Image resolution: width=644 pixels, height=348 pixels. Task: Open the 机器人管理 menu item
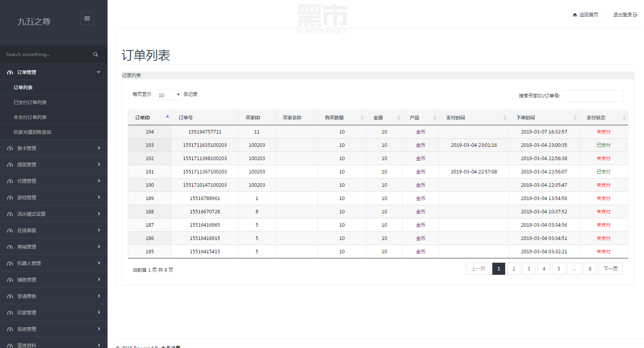click(54, 263)
